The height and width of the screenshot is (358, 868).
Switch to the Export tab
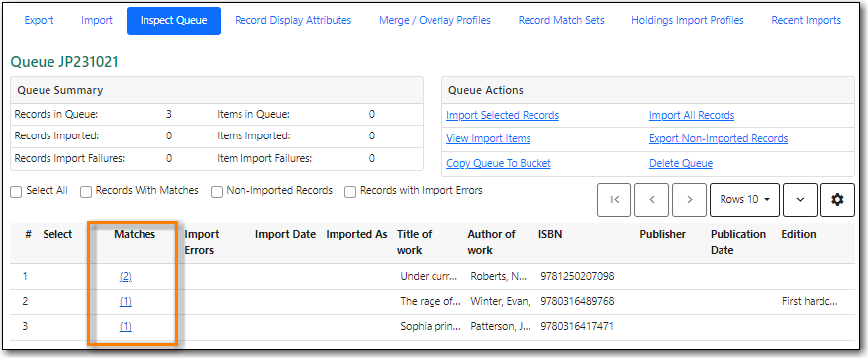tap(39, 21)
